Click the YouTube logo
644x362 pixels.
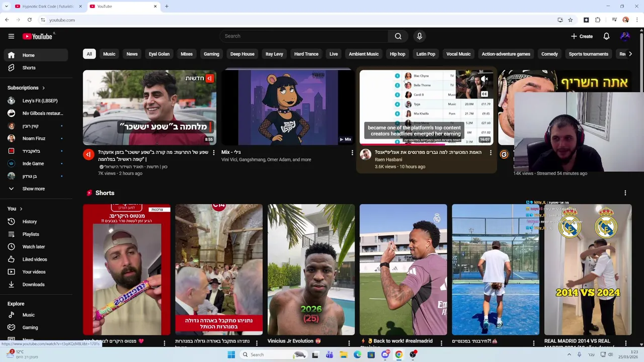(x=38, y=36)
